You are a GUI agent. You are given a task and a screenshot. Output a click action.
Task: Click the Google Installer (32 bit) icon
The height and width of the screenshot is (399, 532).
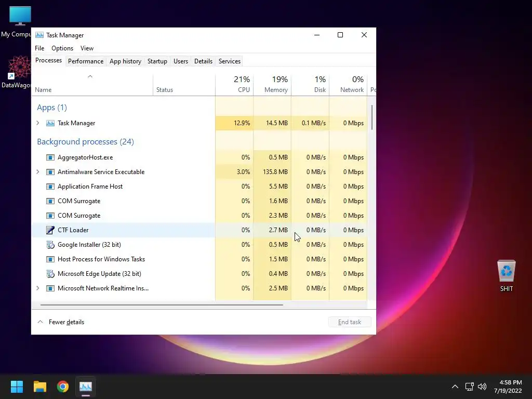click(x=50, y=245)
